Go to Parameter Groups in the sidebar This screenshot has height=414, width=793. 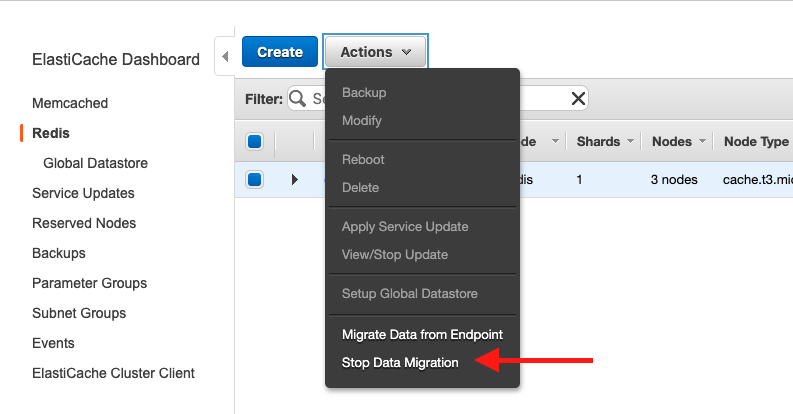click(x=90, y=283)
